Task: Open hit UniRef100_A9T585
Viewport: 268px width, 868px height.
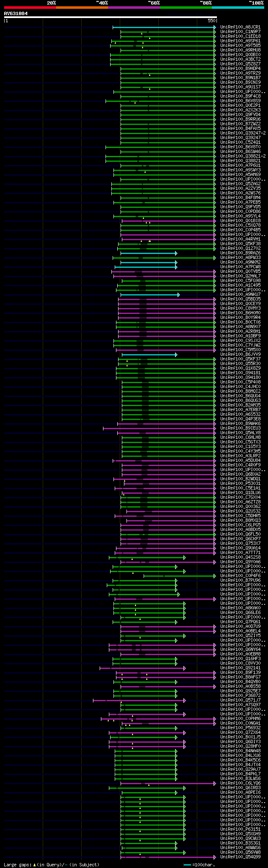Action: (x=240, y=46)
